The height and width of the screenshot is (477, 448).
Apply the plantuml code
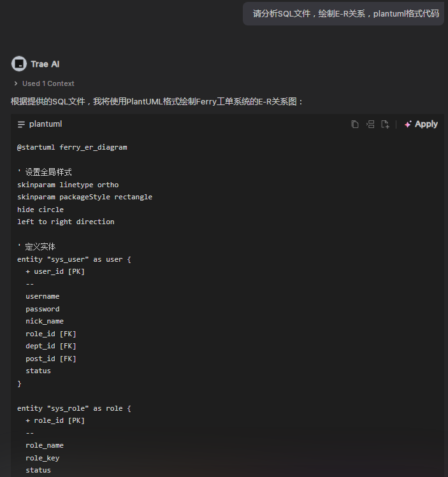(421, 124)
